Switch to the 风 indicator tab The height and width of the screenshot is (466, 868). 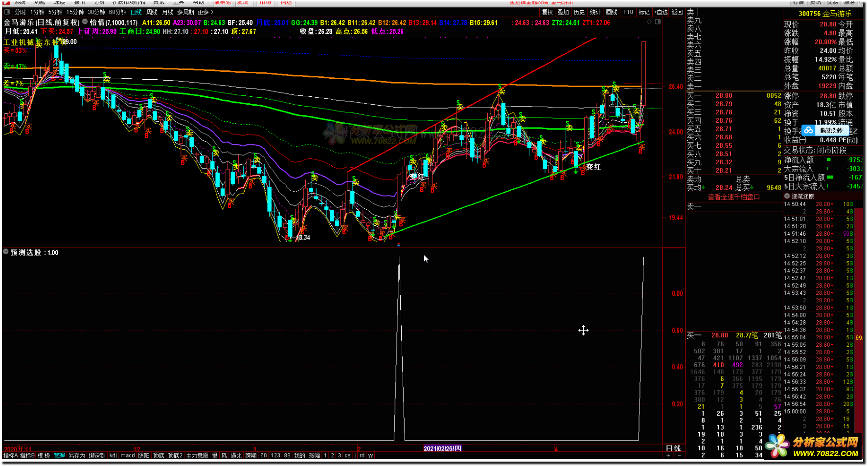(x=224, y=455)
